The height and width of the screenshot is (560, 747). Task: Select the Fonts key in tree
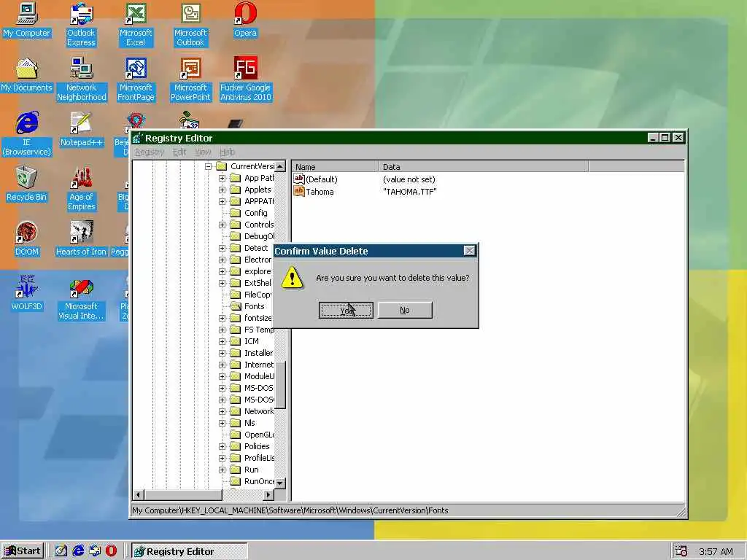point(254,306)
